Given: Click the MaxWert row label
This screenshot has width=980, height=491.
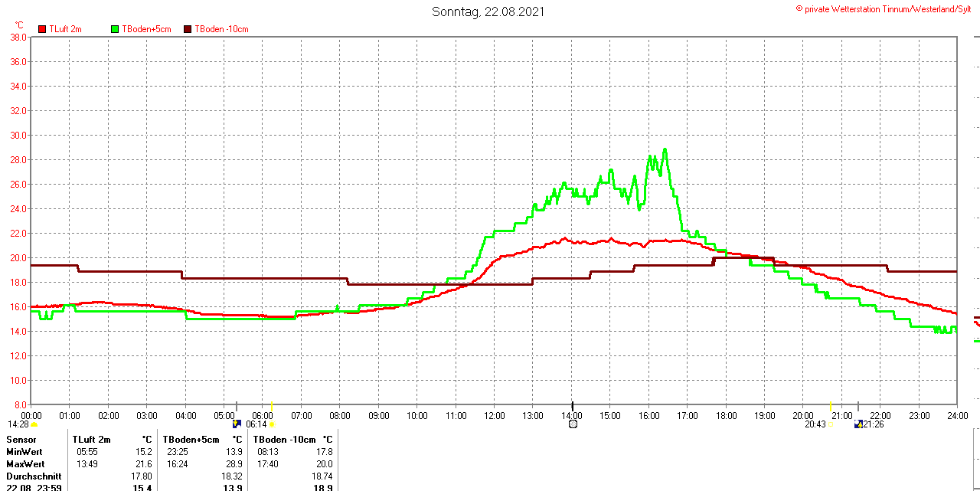Looking at the screenshot, I should point(25,464).
